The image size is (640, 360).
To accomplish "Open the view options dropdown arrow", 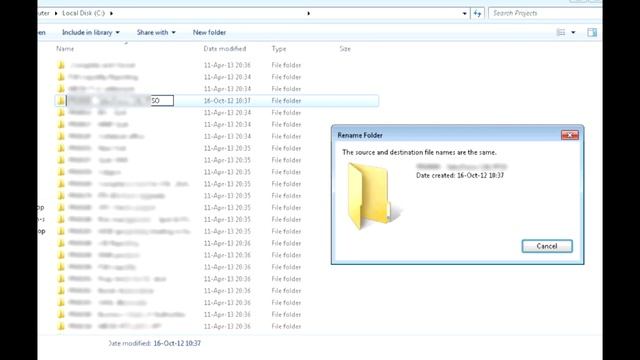I will pos(573,32).
